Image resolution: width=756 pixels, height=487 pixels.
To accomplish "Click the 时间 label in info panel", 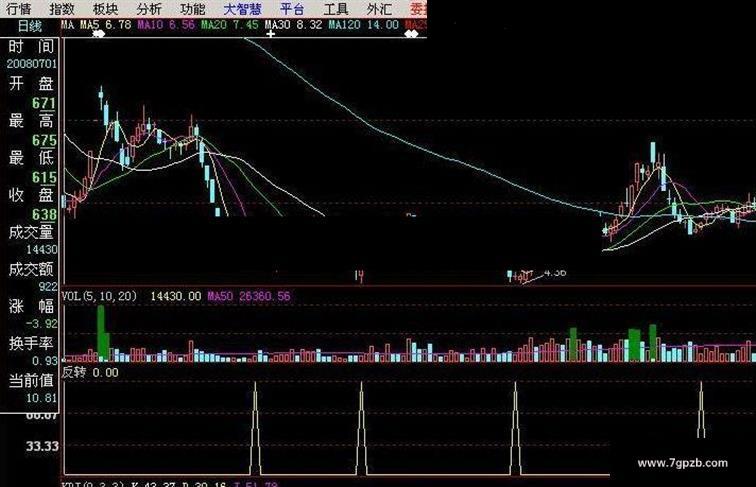I will [31, 47].
